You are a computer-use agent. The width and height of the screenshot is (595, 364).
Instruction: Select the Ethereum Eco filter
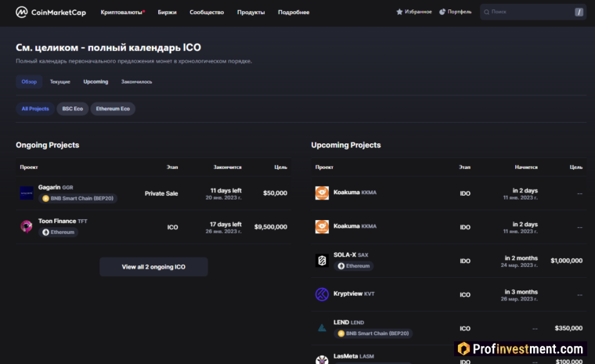point(113,109)
